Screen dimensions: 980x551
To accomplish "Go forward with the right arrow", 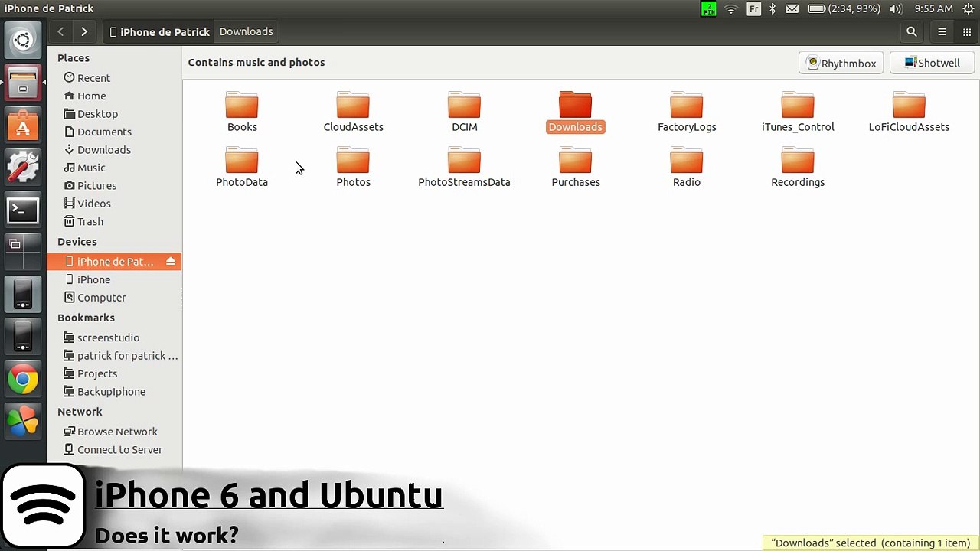I will coord(84,31).
